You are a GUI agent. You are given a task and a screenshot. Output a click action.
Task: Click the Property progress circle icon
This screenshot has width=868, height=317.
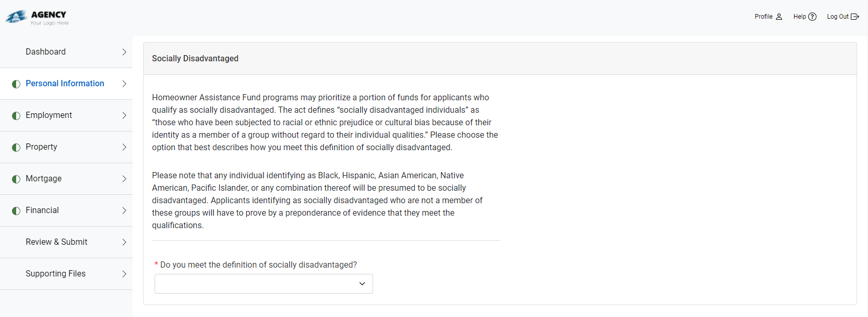pyautogui.click(x=16, y=147)
